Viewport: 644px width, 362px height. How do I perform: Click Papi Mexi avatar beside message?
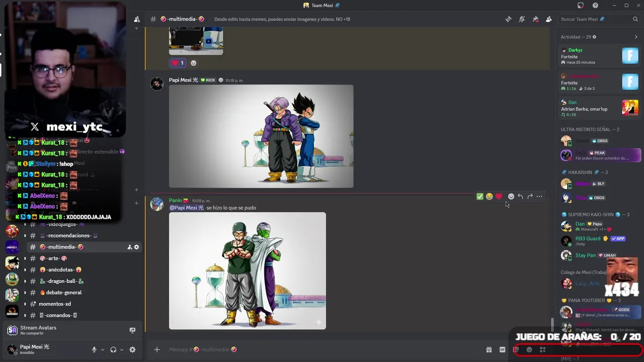click(157, 83)
